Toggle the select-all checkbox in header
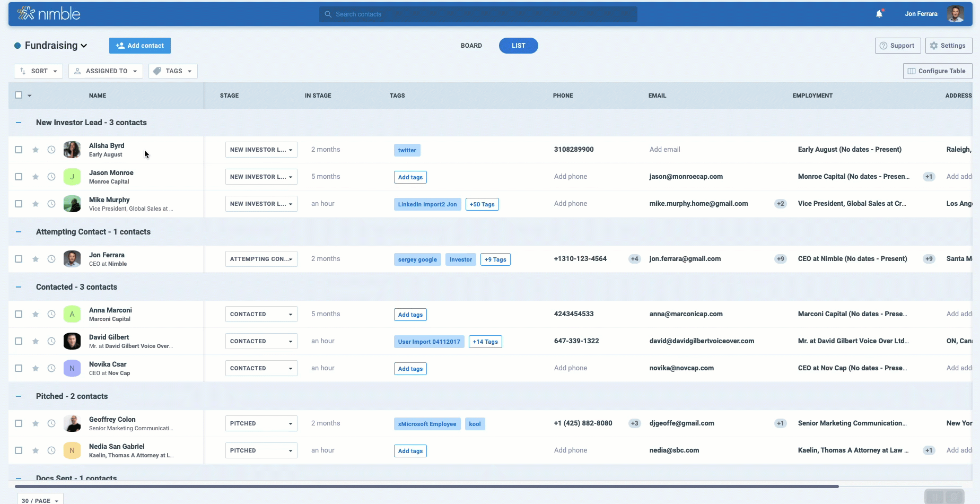The width and height of the screenshot is (980, 504). (19, 95)
